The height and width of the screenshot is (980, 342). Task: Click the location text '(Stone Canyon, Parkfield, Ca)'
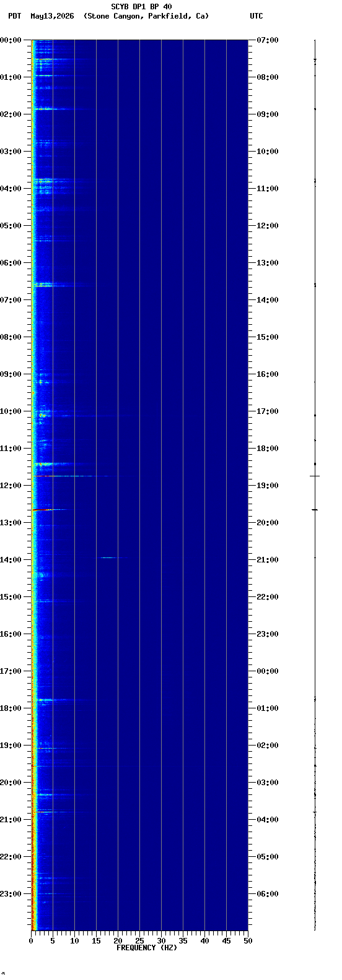click(146, 16)
